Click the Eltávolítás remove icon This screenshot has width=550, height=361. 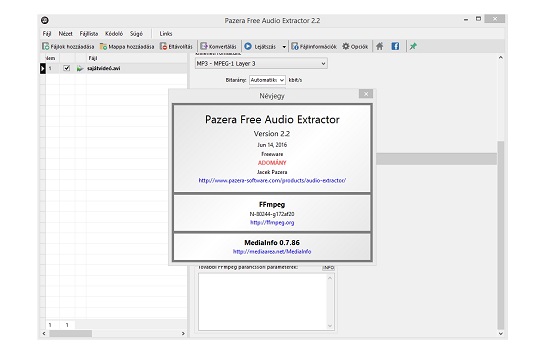[163, 46]
